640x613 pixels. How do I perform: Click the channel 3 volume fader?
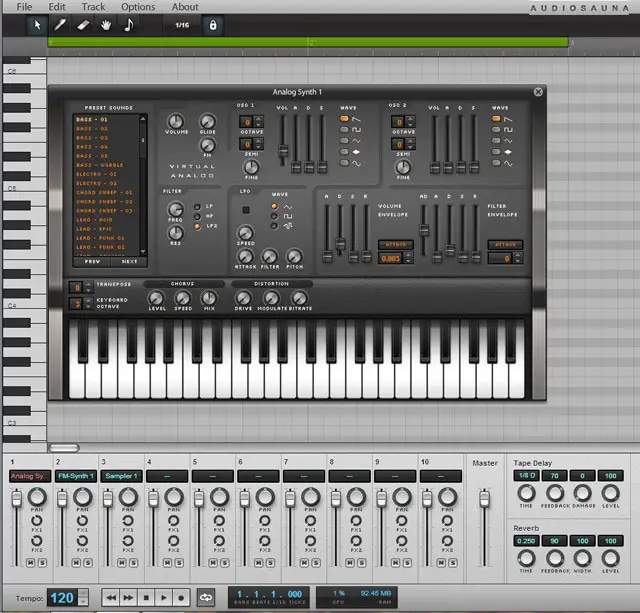(x=107, y=499)
